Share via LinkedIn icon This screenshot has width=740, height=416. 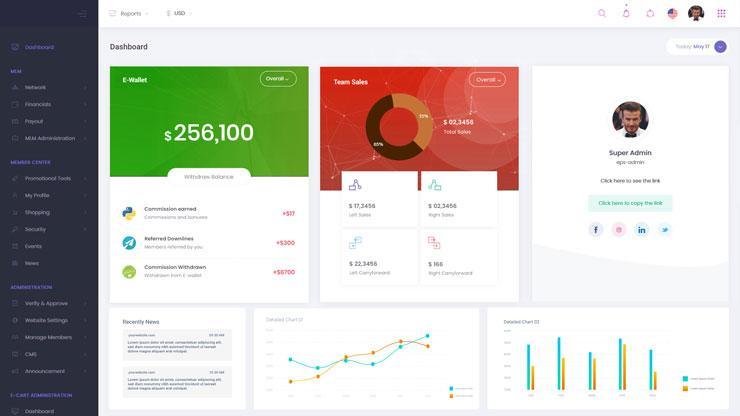coord(642,230)
